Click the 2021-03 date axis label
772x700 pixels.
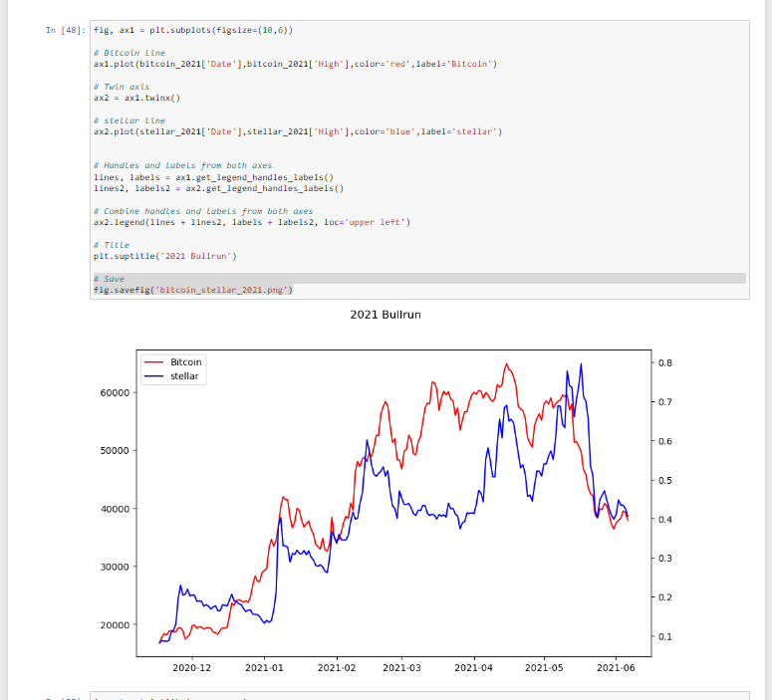401,668
